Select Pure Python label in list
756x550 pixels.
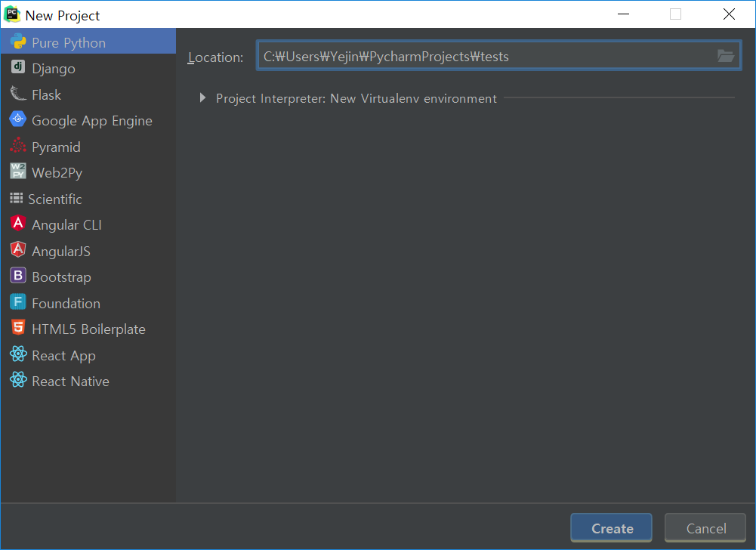pyautogui.click(x=69, y=42)
